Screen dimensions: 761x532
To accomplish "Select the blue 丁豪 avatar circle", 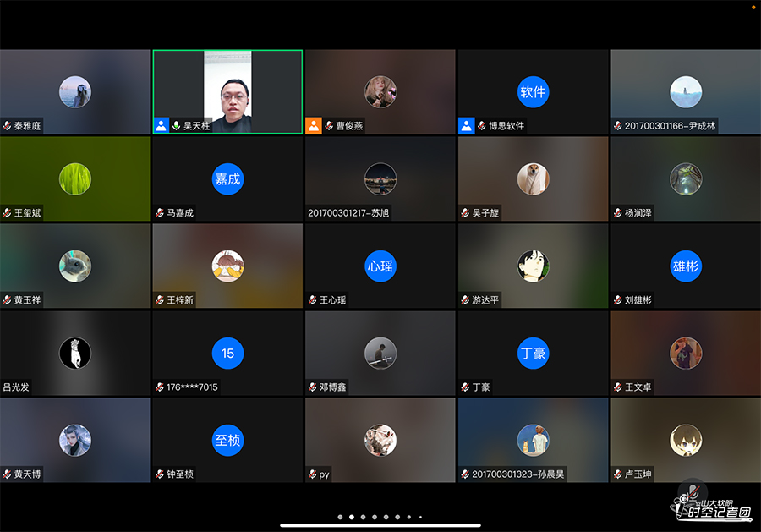I will pos(533,353).
